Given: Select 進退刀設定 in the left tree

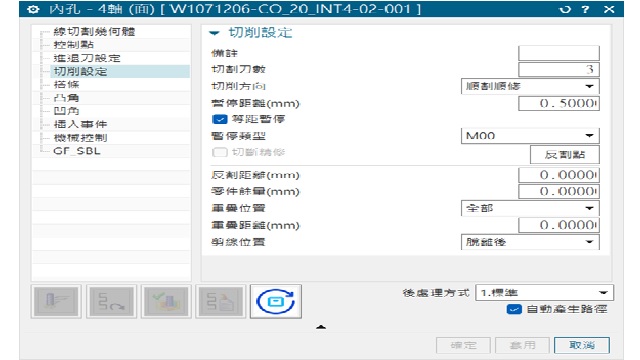Looking at the screenshot, I should click(87, 58).
